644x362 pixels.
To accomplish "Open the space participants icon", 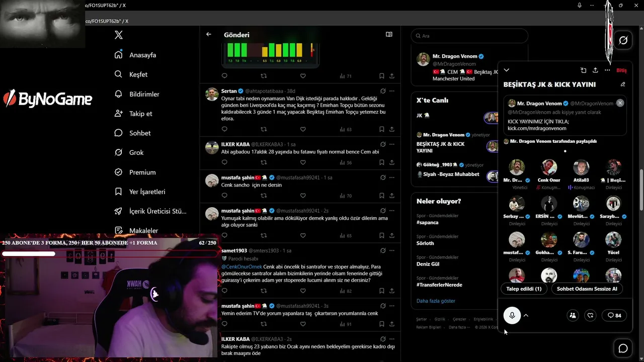I will 573,315.
